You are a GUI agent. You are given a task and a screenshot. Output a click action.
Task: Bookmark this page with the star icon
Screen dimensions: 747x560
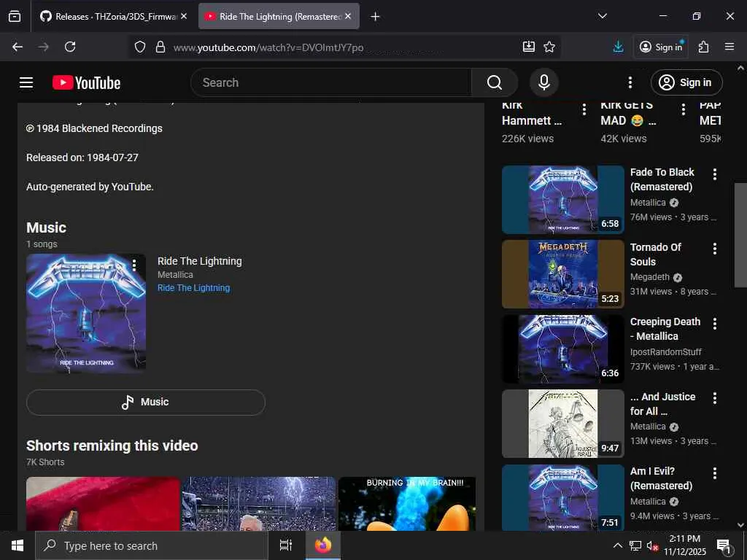(549, 47)
